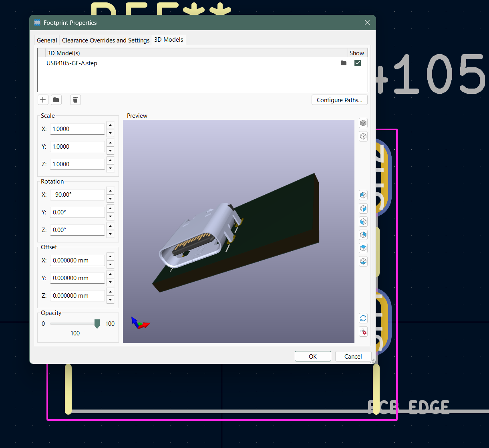Decrease Rotation X using the down arrow
Viewport: 489px width, 448px height.
click(x=111, y=199)
